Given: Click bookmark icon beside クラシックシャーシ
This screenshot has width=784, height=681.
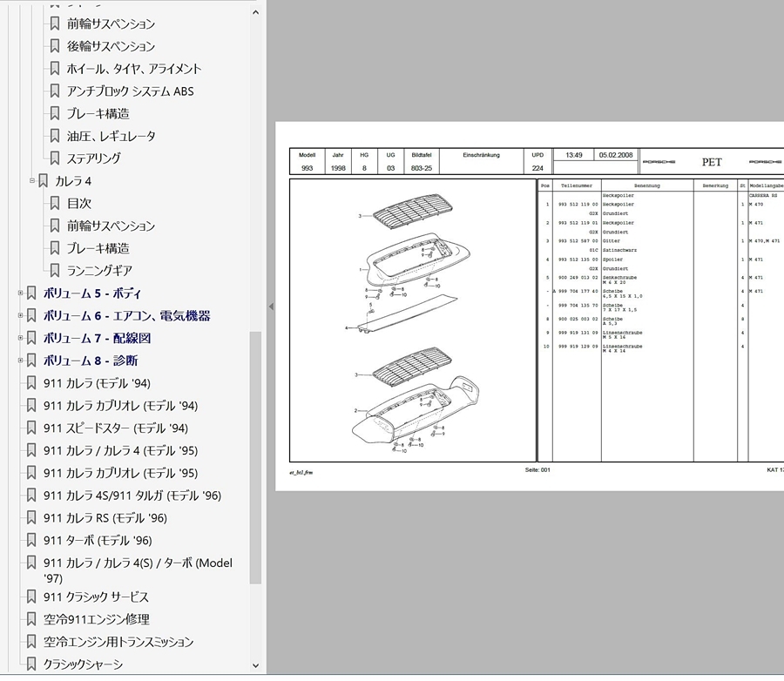Looking at the screenshot, I should pos(31,664).
